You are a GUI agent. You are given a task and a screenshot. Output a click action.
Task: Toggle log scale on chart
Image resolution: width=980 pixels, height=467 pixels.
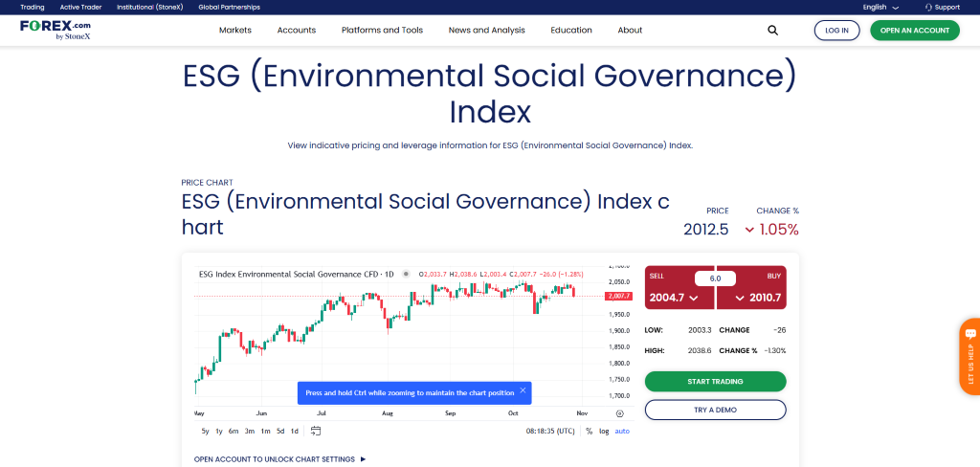[x=604, y=431]
